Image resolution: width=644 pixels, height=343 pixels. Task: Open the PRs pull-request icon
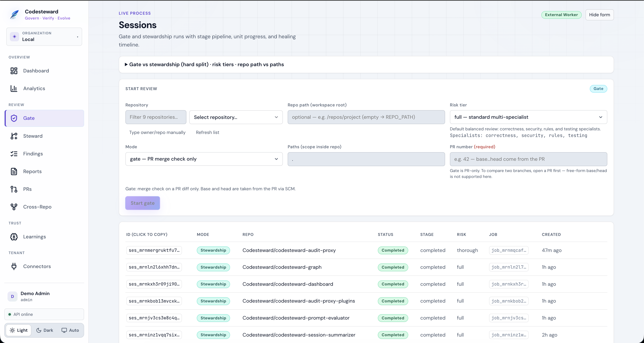click(14, 189)
